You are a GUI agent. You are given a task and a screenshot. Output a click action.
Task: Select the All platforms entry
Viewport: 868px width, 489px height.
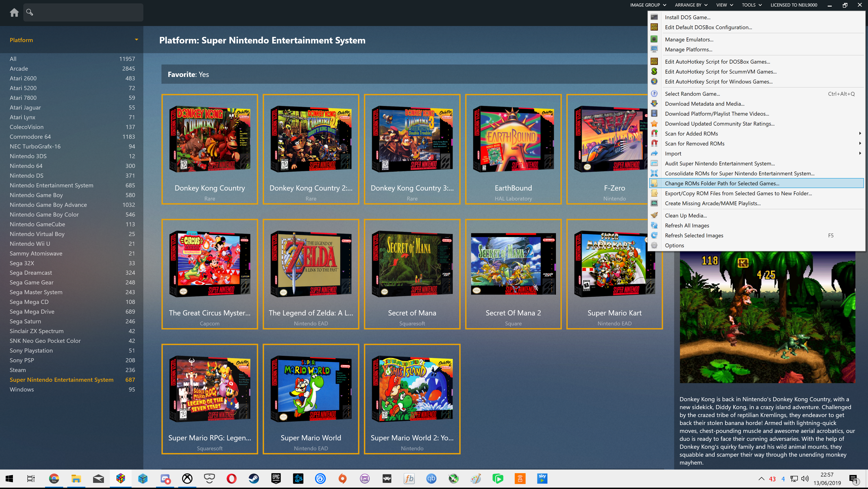pyautogui.click(x=72, y=59)
